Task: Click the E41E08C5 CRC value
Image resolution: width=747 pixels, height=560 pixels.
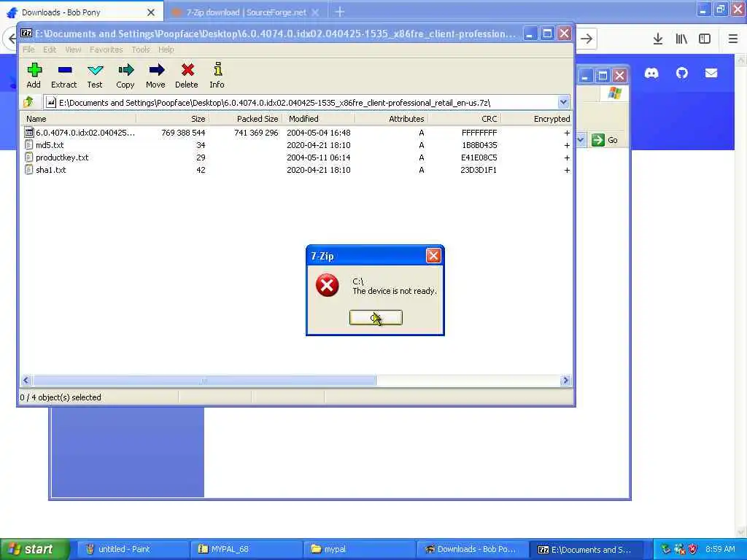Action: (479, 157)
